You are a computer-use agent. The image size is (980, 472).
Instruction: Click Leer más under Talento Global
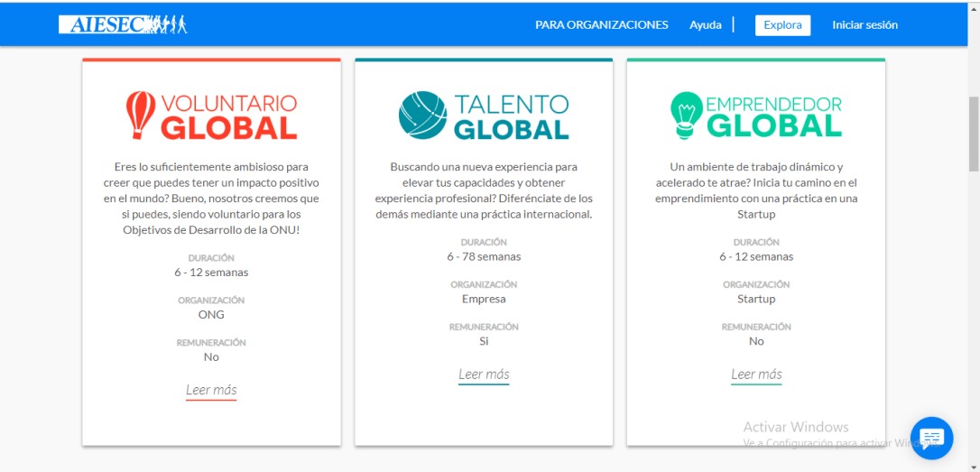[484, 375]
